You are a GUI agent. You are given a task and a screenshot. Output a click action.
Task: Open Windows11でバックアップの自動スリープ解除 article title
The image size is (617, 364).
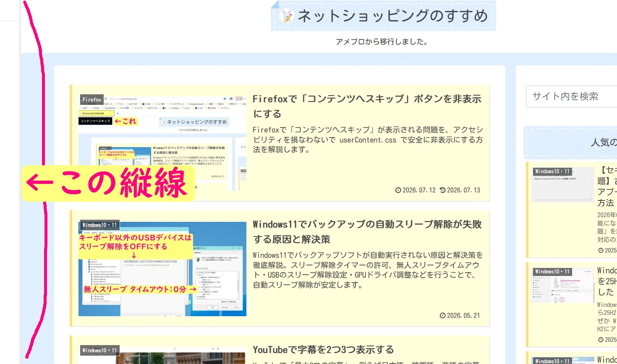(367, 231)
